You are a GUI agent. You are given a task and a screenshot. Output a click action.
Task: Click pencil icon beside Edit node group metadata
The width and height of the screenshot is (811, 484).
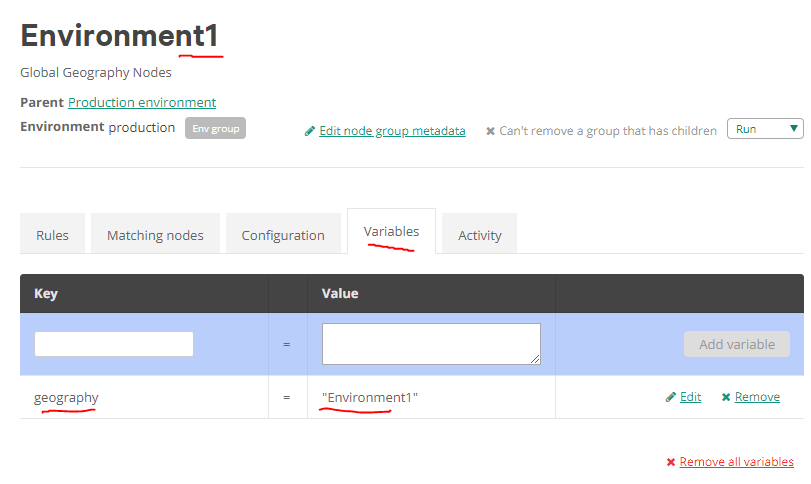310,131
